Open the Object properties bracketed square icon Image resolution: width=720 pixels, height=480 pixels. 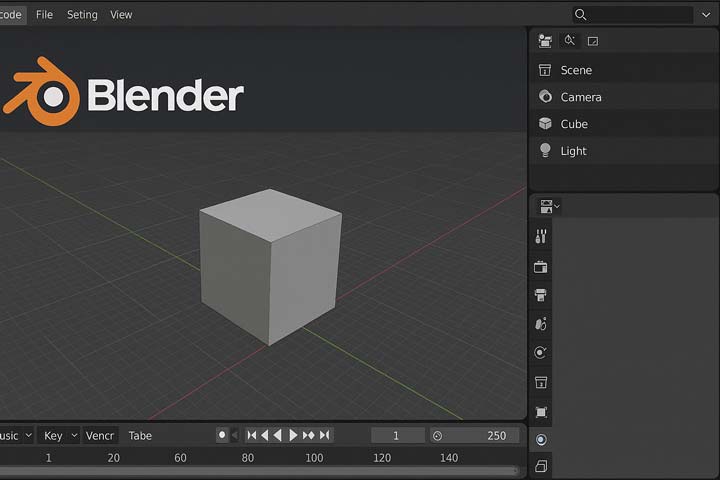[x=541, y=412]
